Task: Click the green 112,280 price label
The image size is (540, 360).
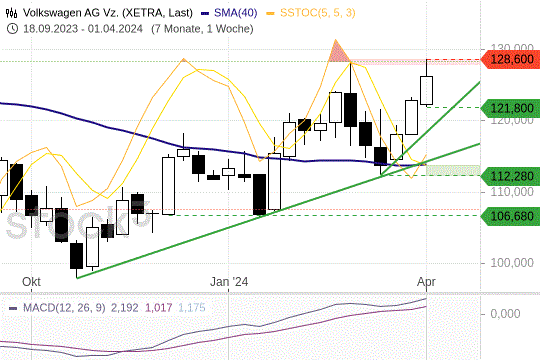Action: pos(511,176)
